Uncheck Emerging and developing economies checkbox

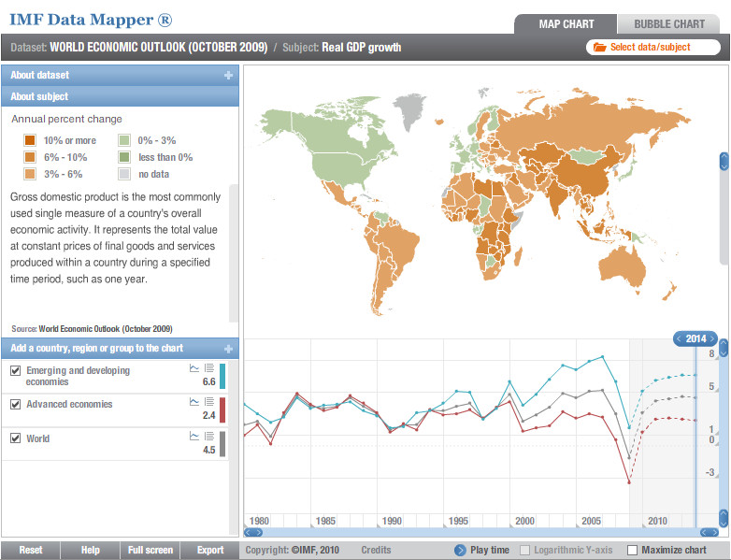click(15, 371)
